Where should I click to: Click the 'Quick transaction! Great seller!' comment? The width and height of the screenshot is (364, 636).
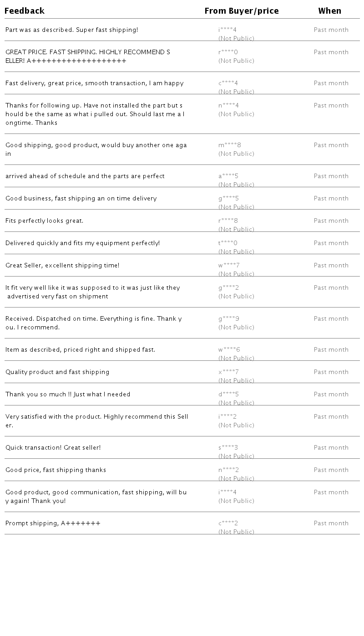(x=53, y=448)
